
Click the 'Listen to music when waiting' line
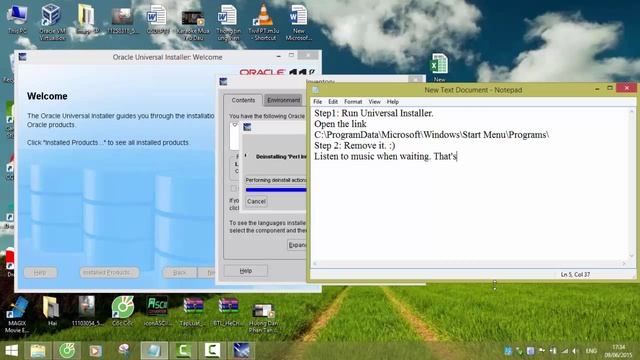click(x=372, y=156)
